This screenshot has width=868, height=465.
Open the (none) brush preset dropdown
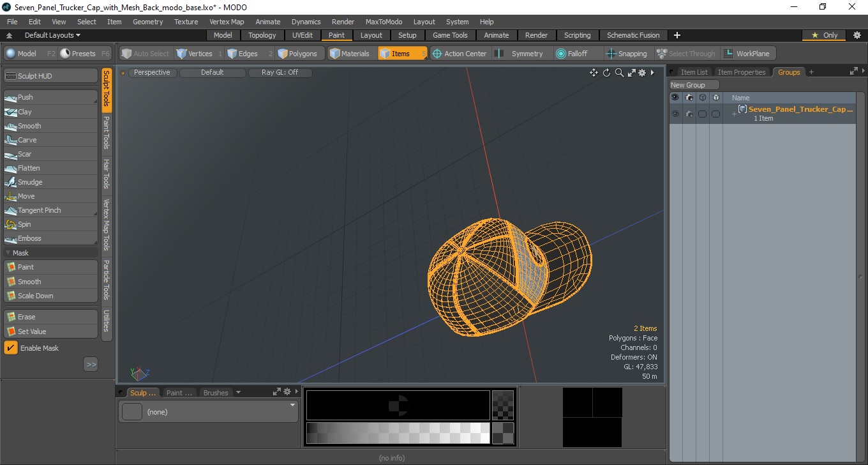click(209, 412)
